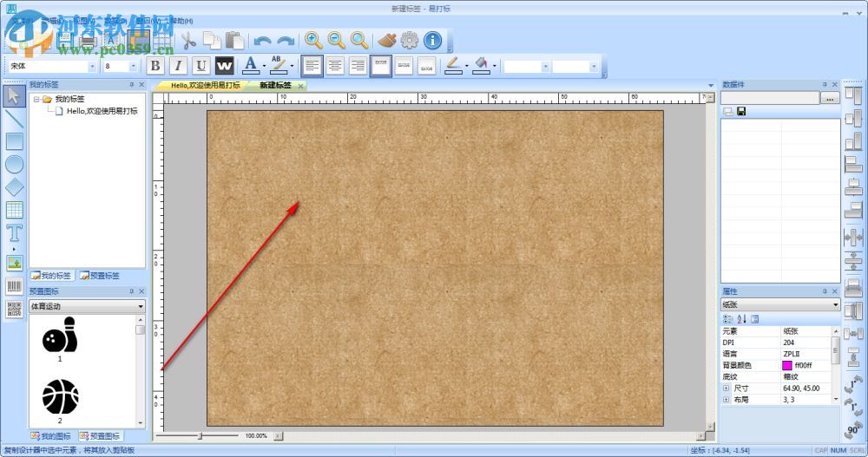Screen dimensions: 868x457
Task: Toggle italic formatting
Action: pos(178,66)
